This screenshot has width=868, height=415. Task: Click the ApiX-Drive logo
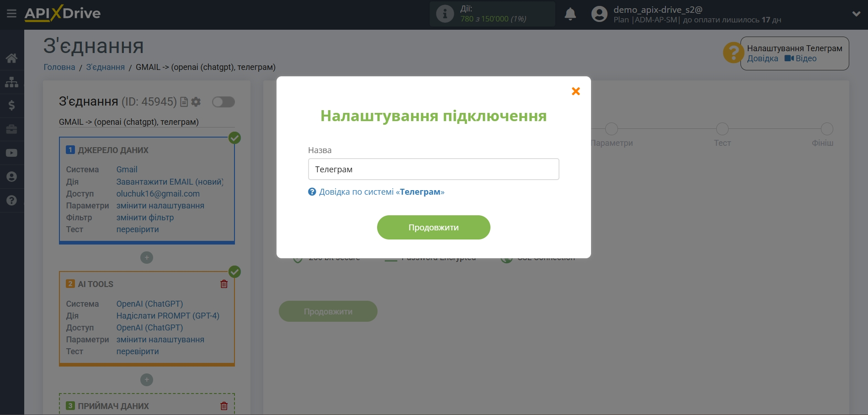point(63,13)
